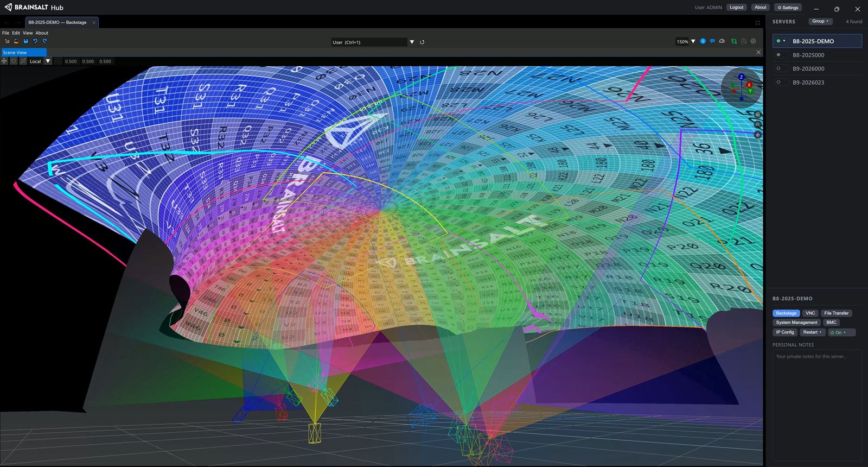Close the Scene View panel
The width and height of the screenshot is (868, 467).
coord(758,52)
